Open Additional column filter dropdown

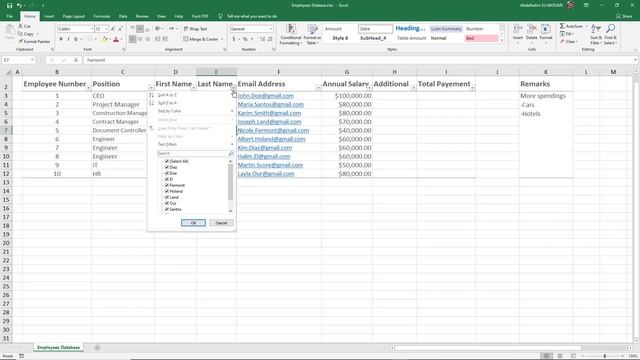point(413,88)
